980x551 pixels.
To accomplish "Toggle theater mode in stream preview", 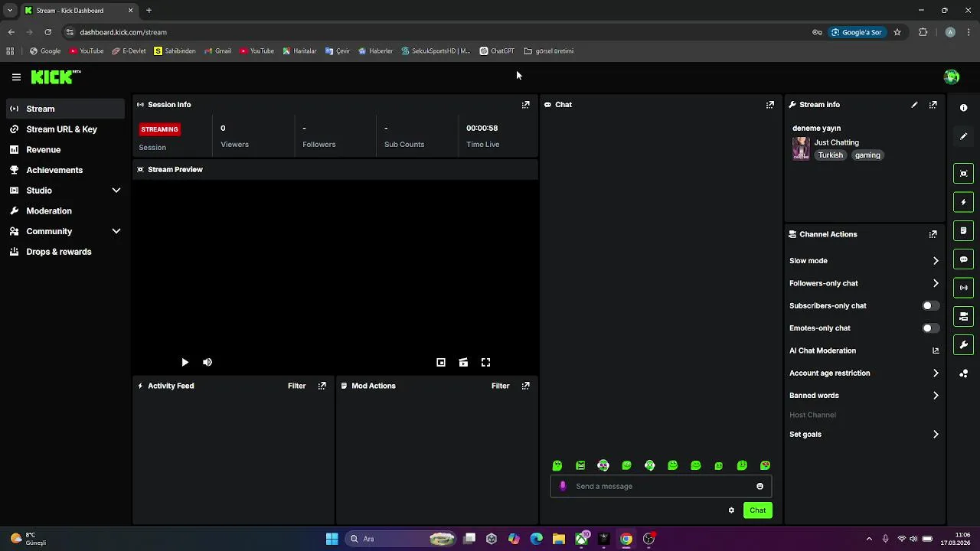I will point(463,363).
